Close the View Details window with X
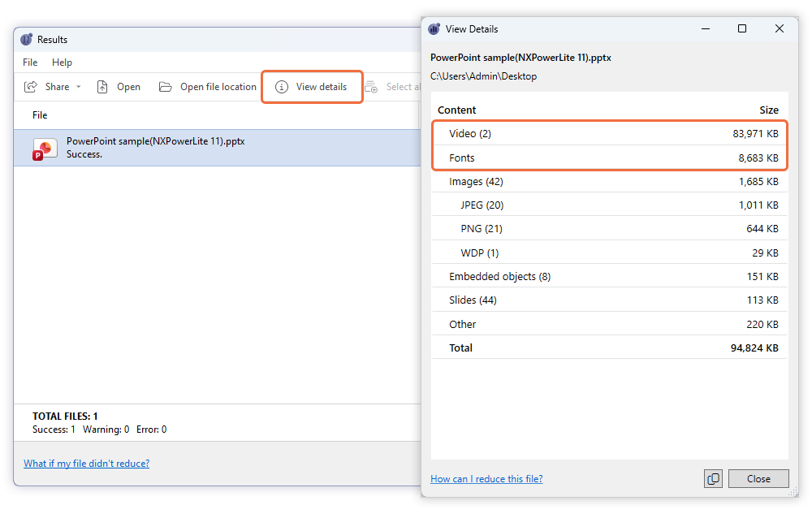 point(779,28)
